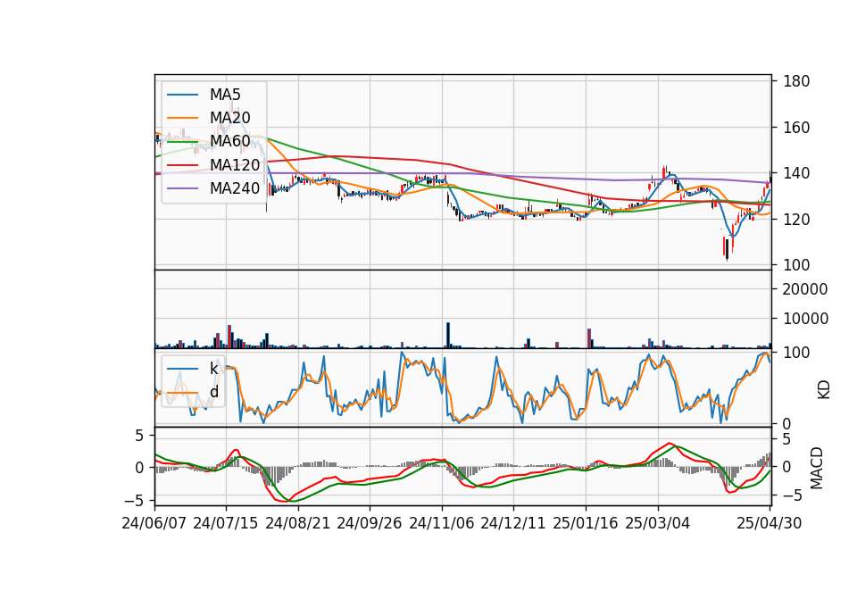Click the KD axis title
This screenshot has width=857, height=616.
tap(824, 389)
